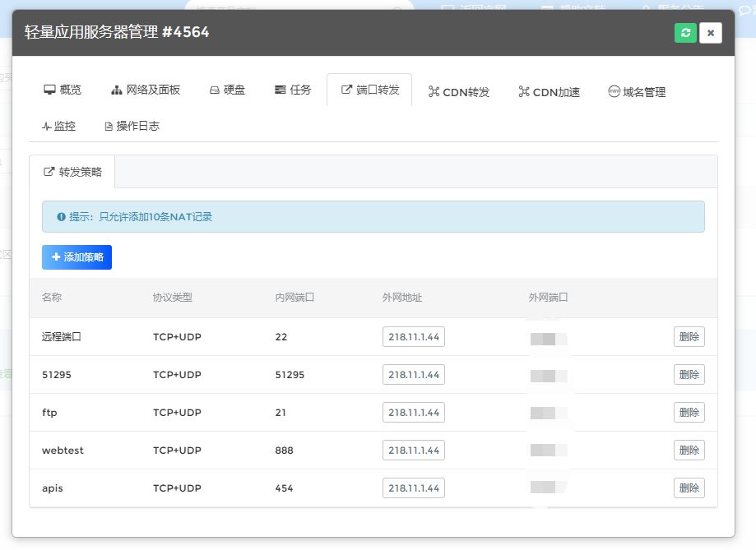Click the info icon in NAT notice
The image size is (756, 550).
pyautogui.click(x=61, y=217)
